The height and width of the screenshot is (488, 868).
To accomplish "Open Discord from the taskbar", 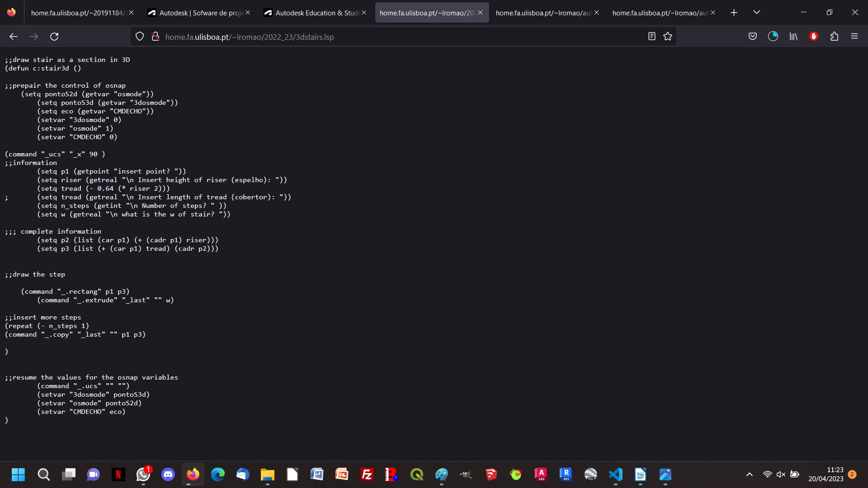I will tap(168, 474).
